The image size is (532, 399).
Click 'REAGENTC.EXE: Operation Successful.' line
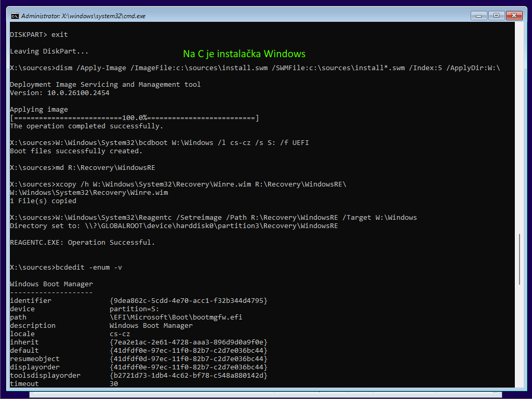(x=83, y=243)
